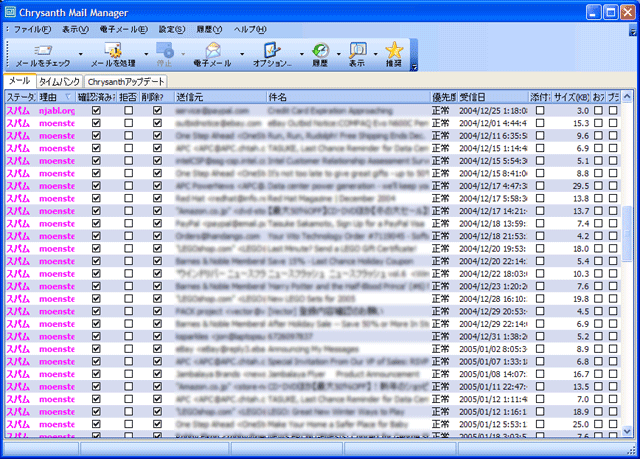Open the ファイル(F) menu
Screen dimensions: 640x459
pyautogui.click(x=32, y=29)
